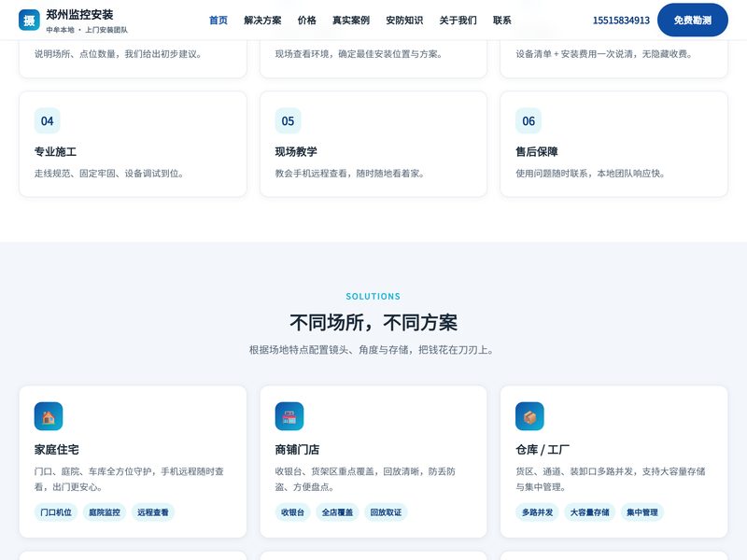747x560 pixels.
Task: Go to 首页 in the navigation
Action: point(218,20)
